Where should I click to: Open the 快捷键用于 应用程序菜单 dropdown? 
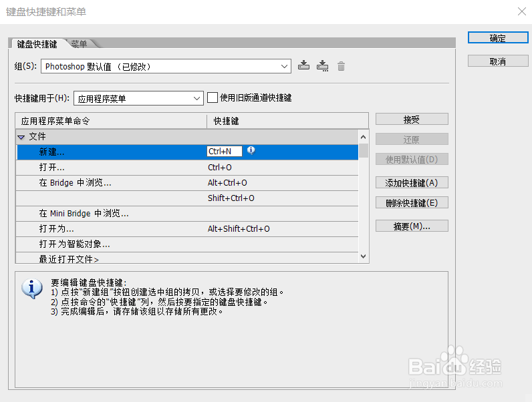(138, 98)
